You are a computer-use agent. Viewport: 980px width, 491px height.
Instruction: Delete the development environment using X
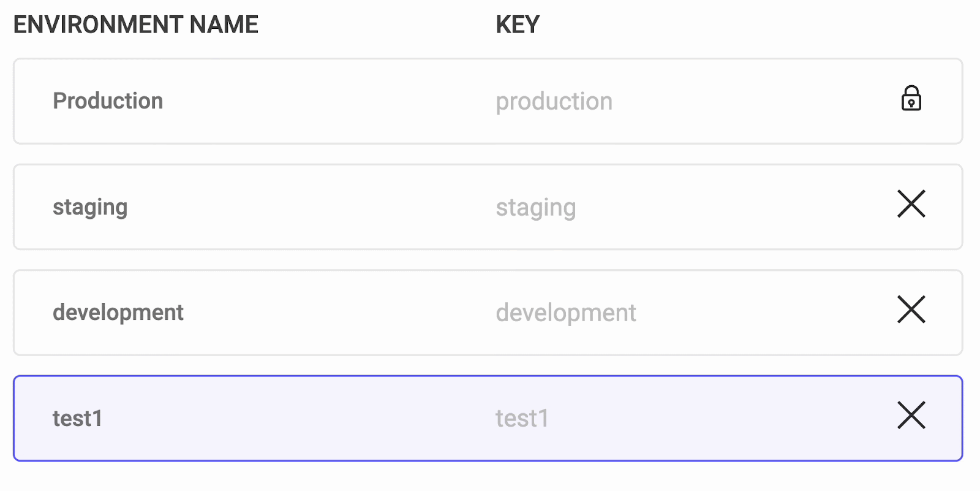pos(911,310)
